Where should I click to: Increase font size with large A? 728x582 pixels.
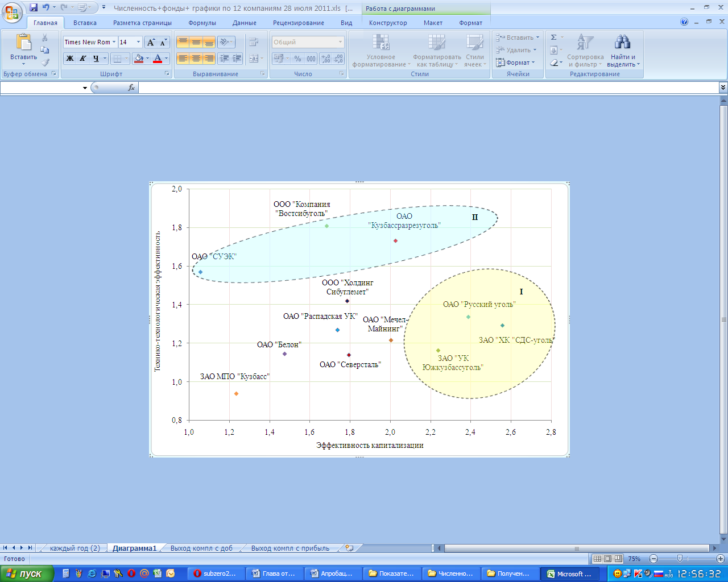(x=151, y=42)
